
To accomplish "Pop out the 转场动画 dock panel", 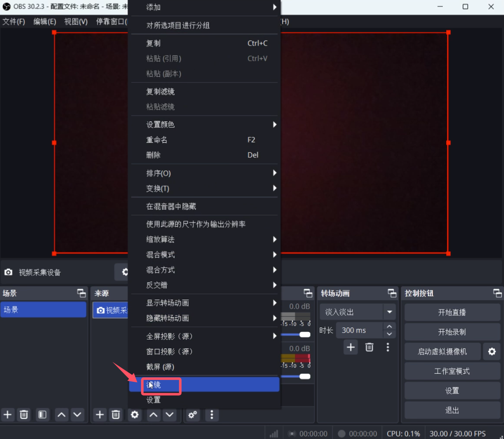I will (x=390, y=293).
